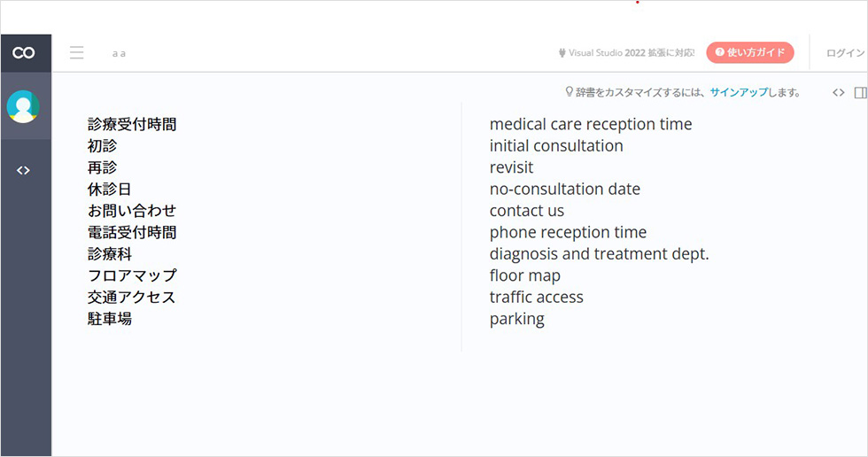
Task: Place the cursor on the 駐車場 line
Action: 110,319
